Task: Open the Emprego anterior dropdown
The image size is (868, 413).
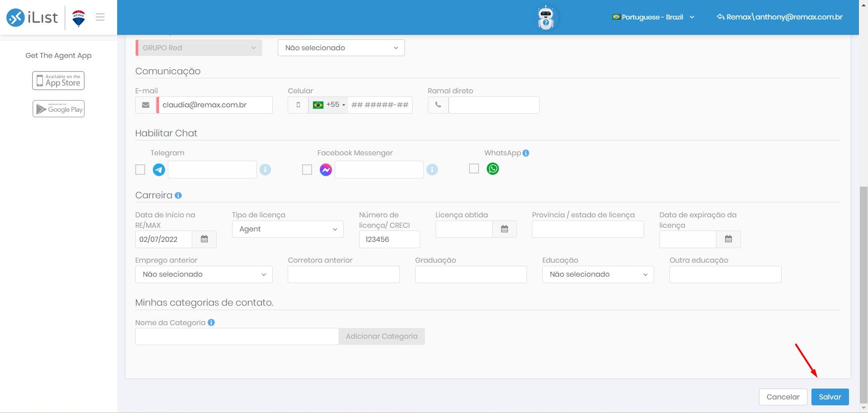Action: [x=204, y=274]
